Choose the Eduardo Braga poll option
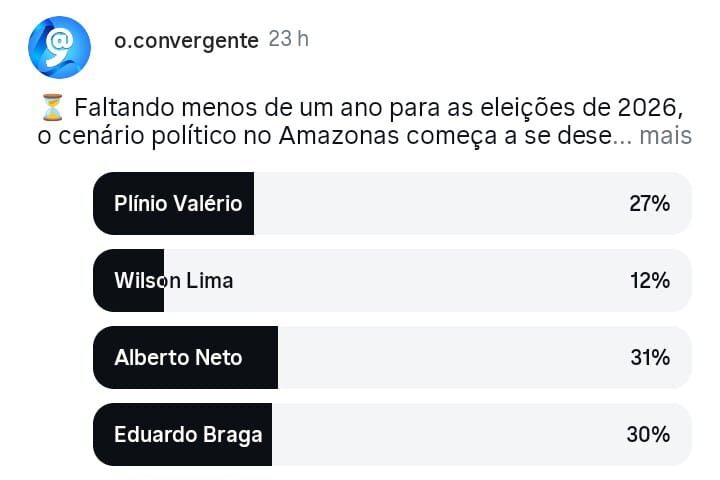Screen dimensions: 720x480 [x=187, y=434]
